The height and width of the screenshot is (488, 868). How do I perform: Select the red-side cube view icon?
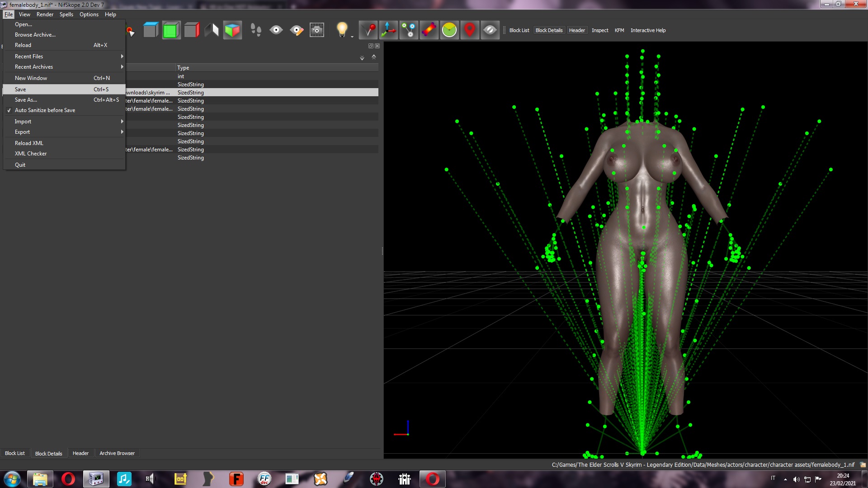[x=191, y=30]
